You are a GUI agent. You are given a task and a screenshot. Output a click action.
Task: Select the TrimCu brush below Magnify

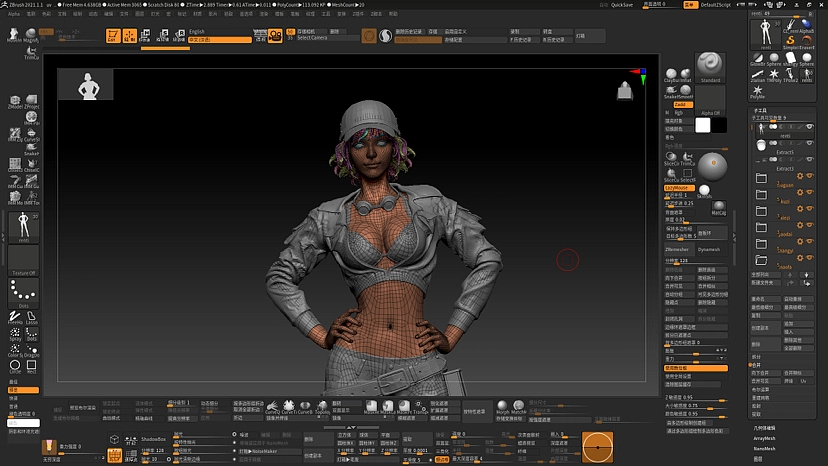click(31, 52)
